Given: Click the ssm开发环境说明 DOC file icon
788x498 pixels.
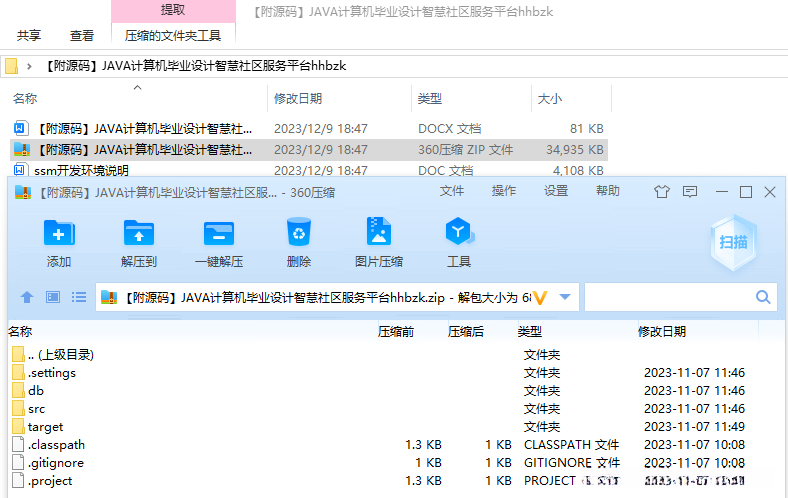Looking at the screenshot, I should tap(20, 170).
